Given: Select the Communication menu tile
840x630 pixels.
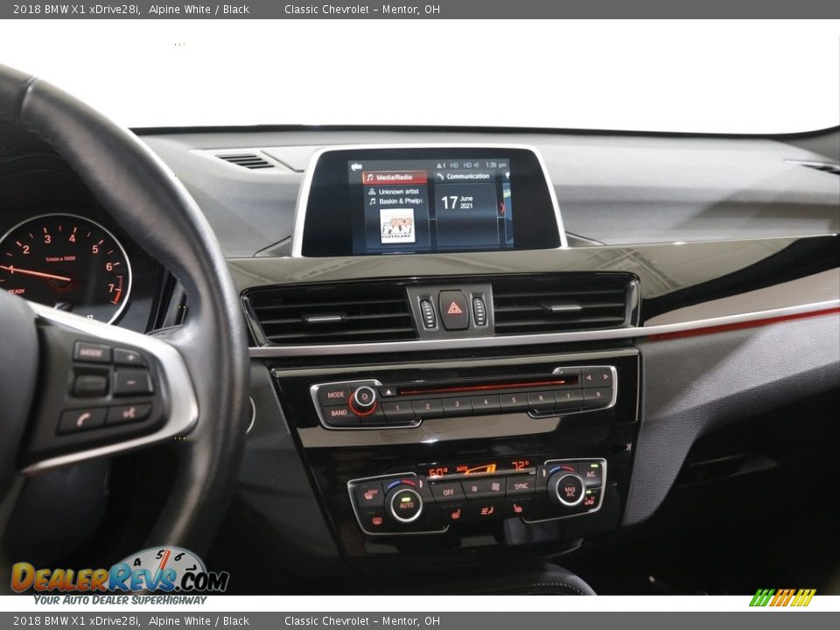Looking at the screenshot, I should click(x=466, y=176).
